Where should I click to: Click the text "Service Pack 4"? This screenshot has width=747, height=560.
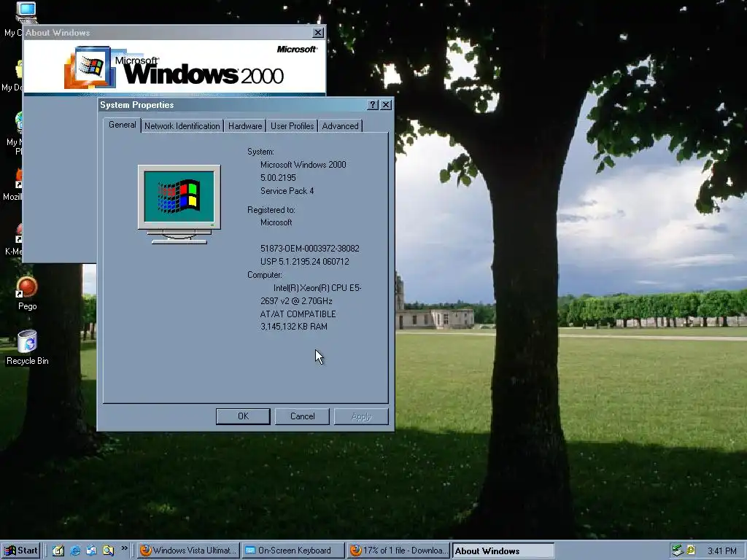287,191
